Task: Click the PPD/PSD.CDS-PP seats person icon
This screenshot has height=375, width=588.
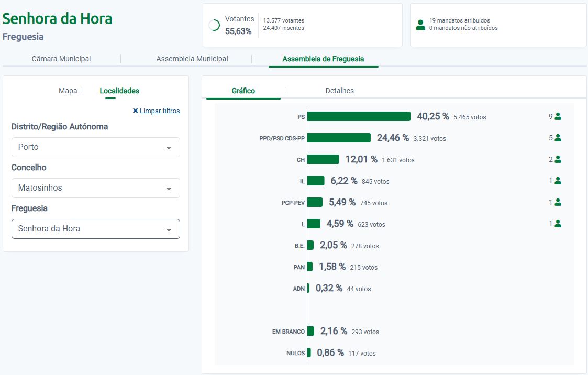Action: 558,138
